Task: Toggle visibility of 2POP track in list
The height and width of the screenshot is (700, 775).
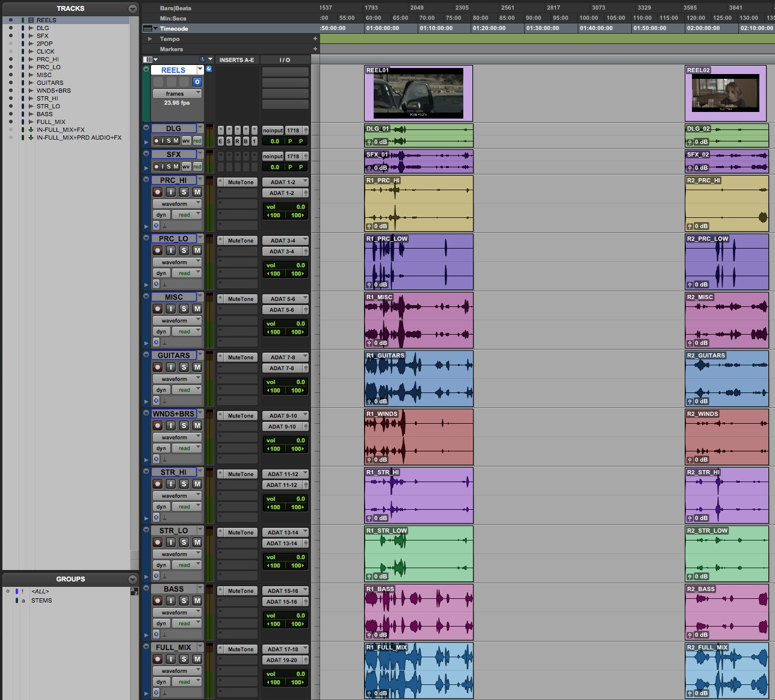Action: (x=10, y=44)
